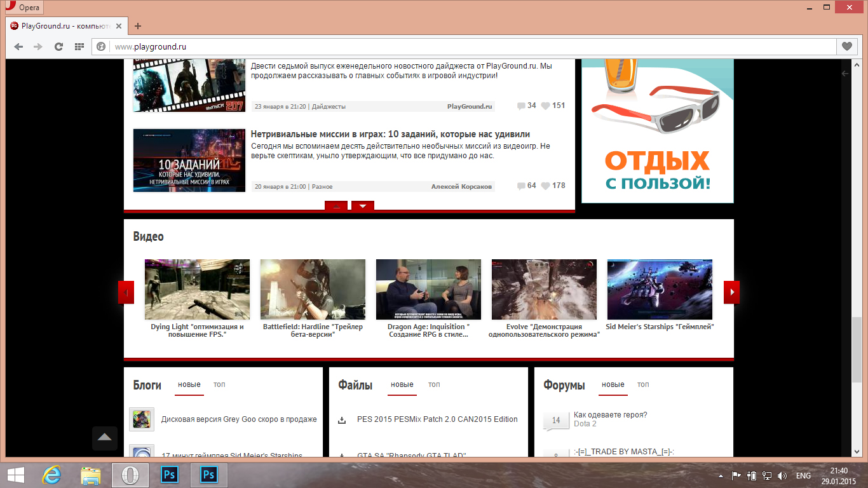Open the "Дайджесты" category link
The image size is (868, 488).
pos(329,107)
